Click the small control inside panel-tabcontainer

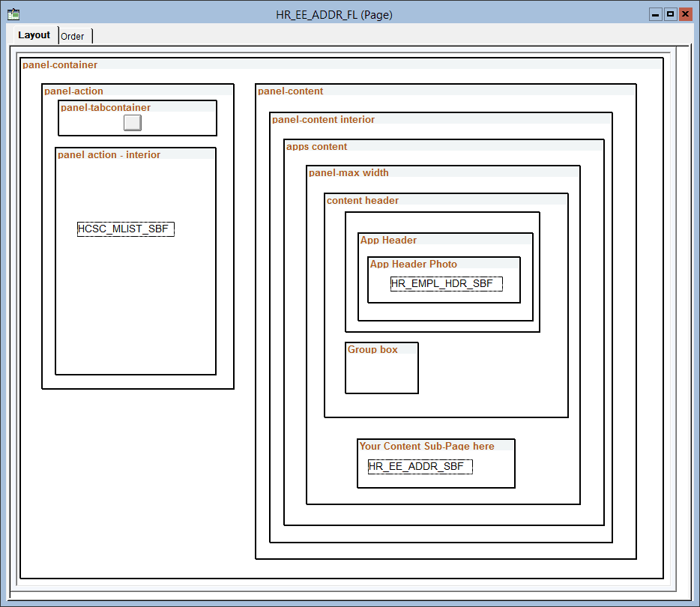(x=132, y=122)
